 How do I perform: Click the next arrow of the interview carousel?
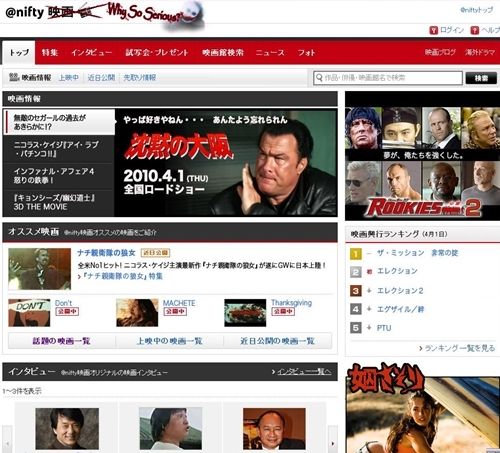pyautogui.click(x=333, y=443)
